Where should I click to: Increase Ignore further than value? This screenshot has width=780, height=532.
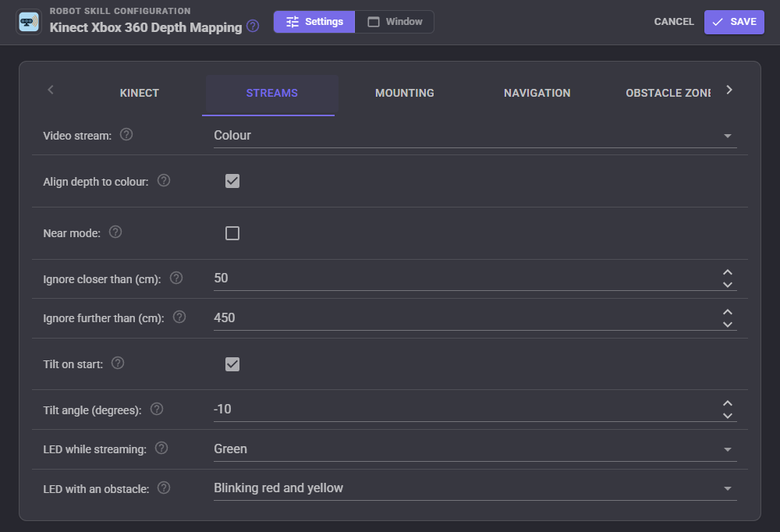click(727, 312)
